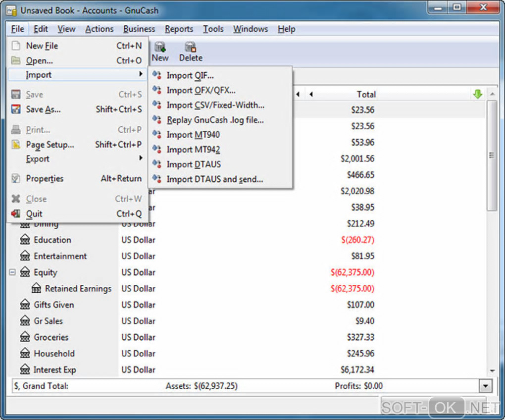This screenshot has height=420, width=505.
Task: Click the New File page icon
Action: [x=16, y=46]
